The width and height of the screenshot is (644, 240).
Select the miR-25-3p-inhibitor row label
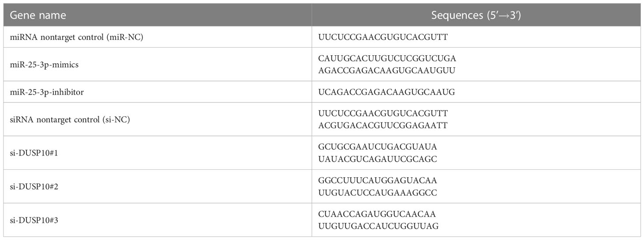[x=44, y=92]
